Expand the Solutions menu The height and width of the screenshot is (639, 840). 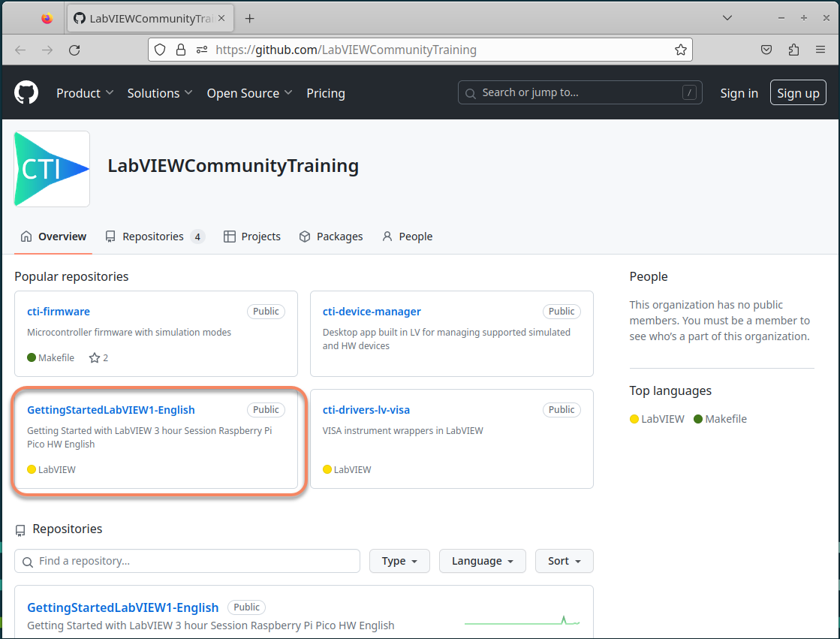[160, 93]
